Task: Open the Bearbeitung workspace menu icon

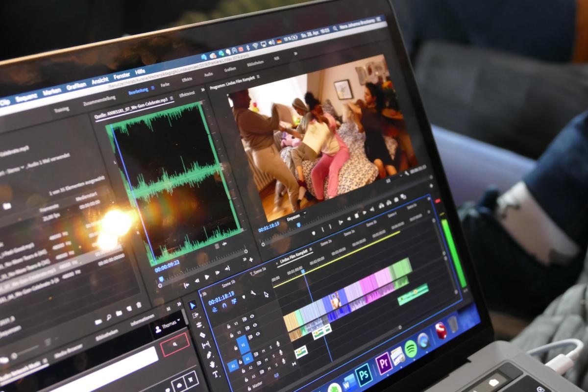Action: (x=153, y=88)
